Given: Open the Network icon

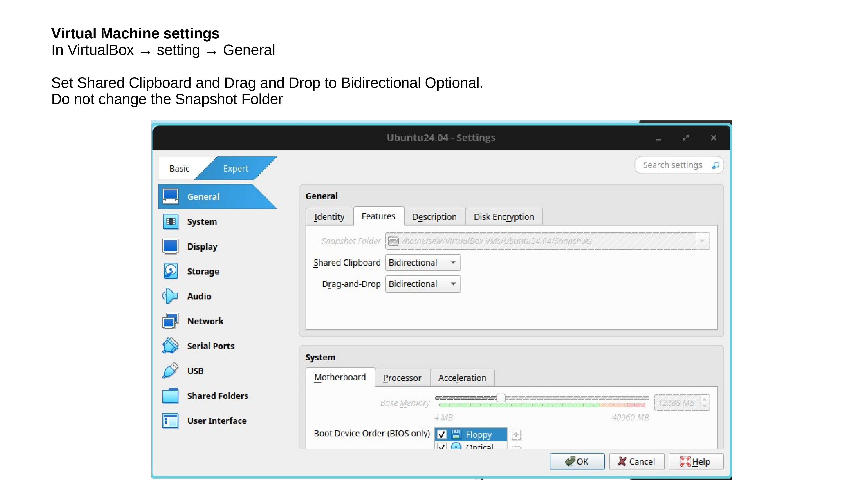Looking at the screenshot, I should 170,321.
